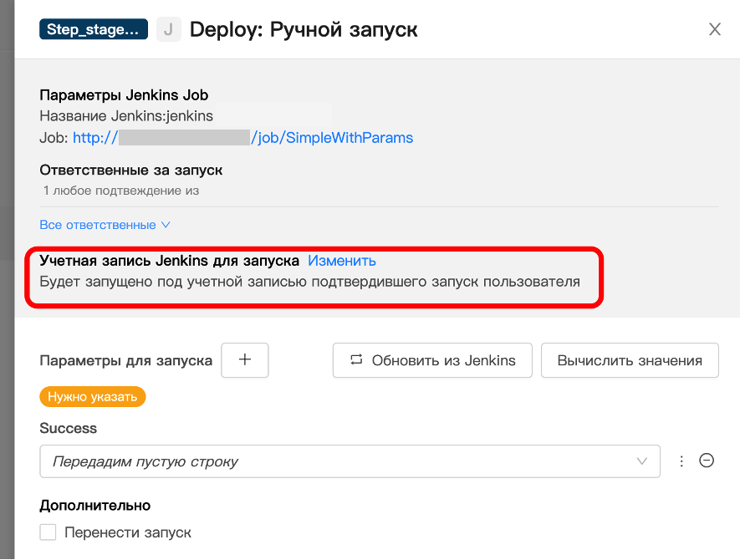This screenshot has height=560, width=740.
Task: Open three-dot options for Success parameter
Action: point(681,461)
